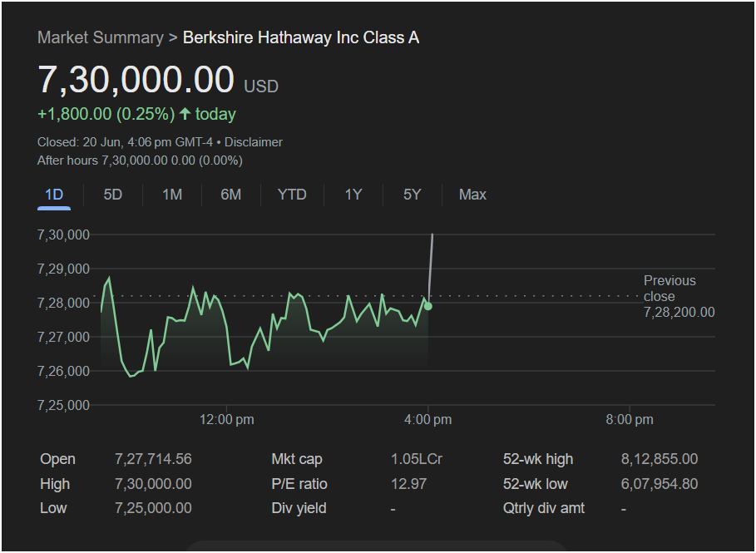756x553 pixels.
Task: Show the 1Y price history
Action: tap(353, 195)
